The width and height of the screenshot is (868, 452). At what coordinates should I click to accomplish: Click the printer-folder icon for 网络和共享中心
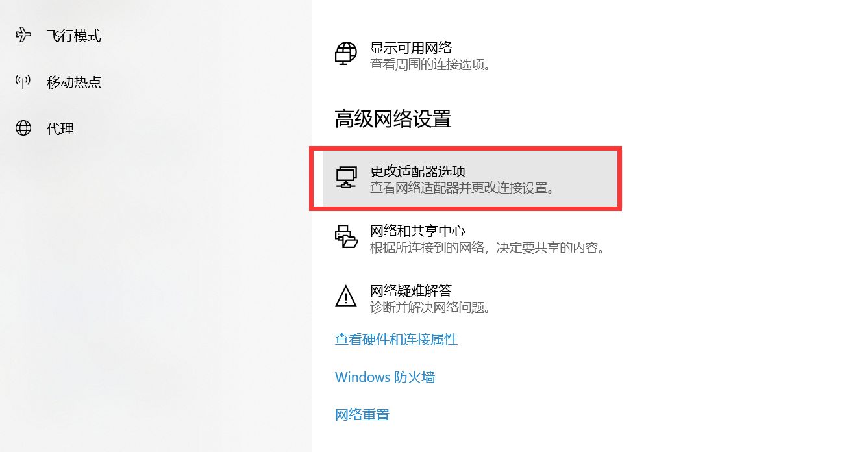tap(346, 238)
